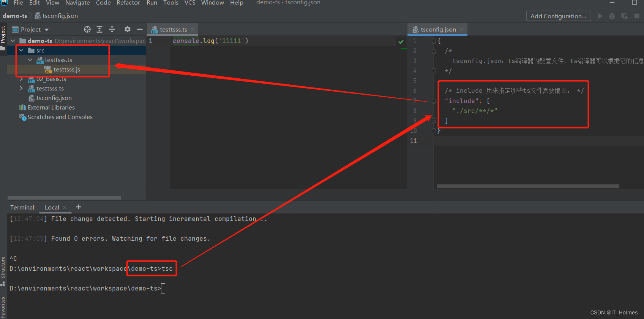Open the Window menu
The width and height of the screenshot is (644, 319).
tap(212, 3)
